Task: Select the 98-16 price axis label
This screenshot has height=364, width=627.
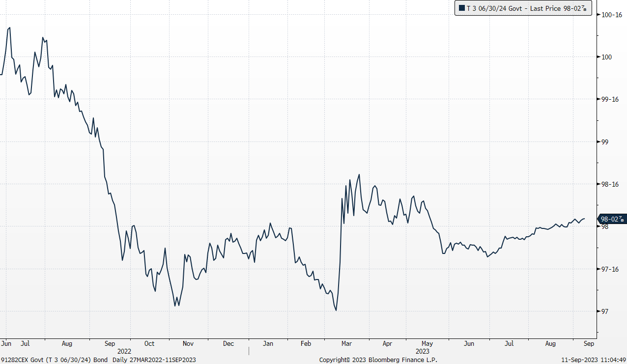Action: [610, 184]
